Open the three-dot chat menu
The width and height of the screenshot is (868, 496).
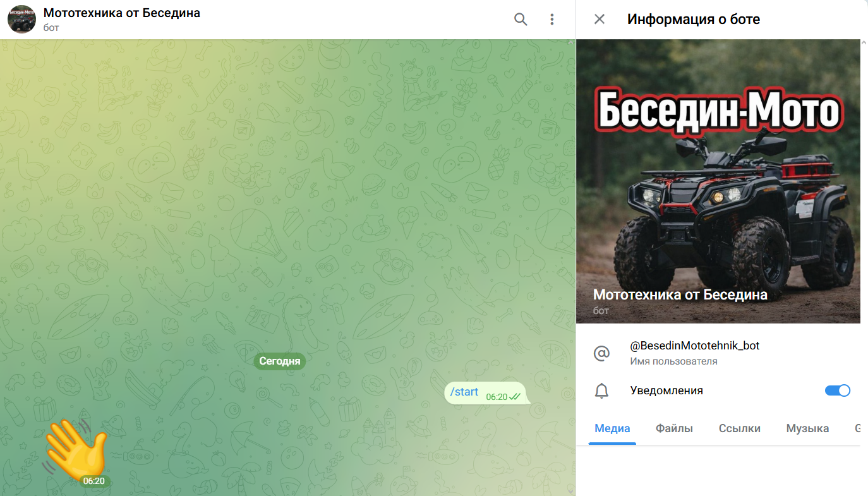pos(552,20)
